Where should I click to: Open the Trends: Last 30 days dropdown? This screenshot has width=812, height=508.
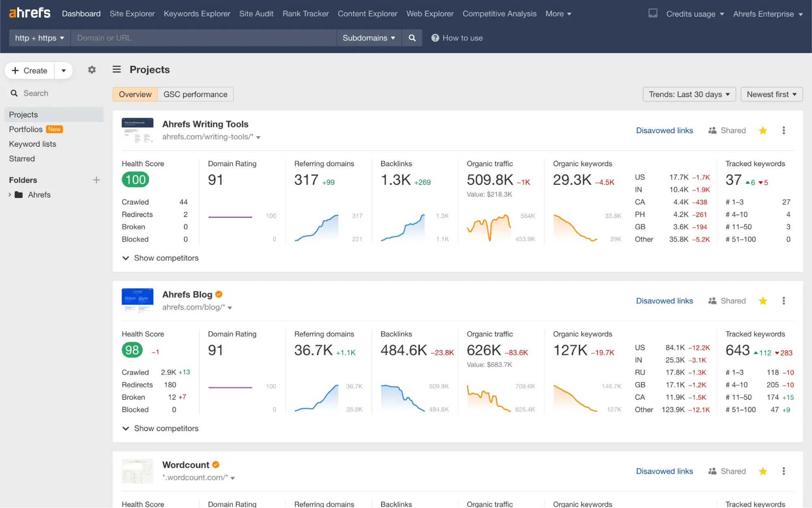click(689, 94)
